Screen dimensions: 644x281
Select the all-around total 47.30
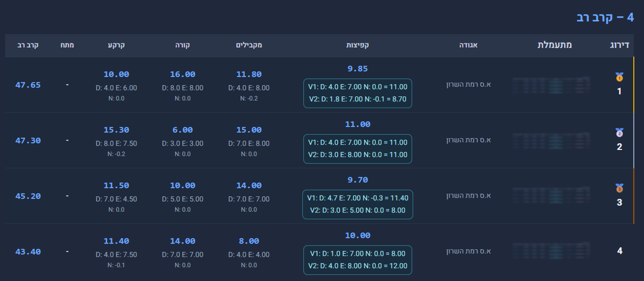(28, 141)
